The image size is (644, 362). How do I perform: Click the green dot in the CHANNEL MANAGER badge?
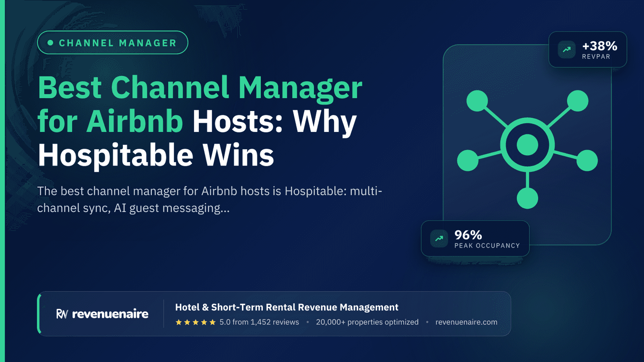tap(50, 43)
